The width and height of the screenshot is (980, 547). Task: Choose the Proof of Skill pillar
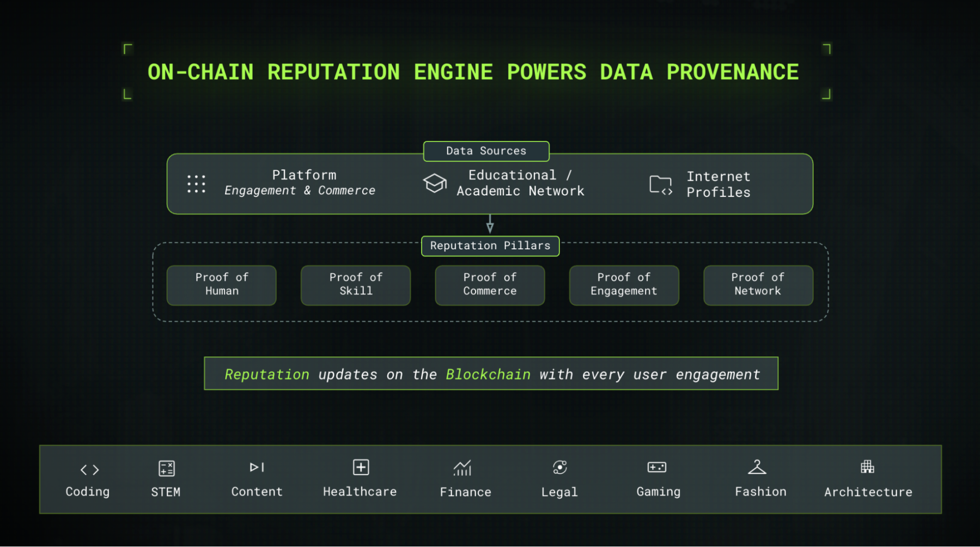pos(356,285)
